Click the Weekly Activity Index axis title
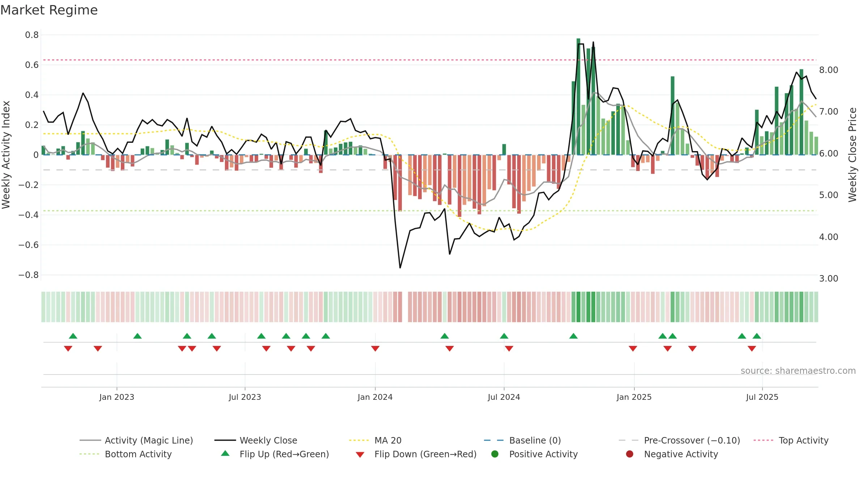Viewport: 868px width, 488px height. tap(6, 155)
